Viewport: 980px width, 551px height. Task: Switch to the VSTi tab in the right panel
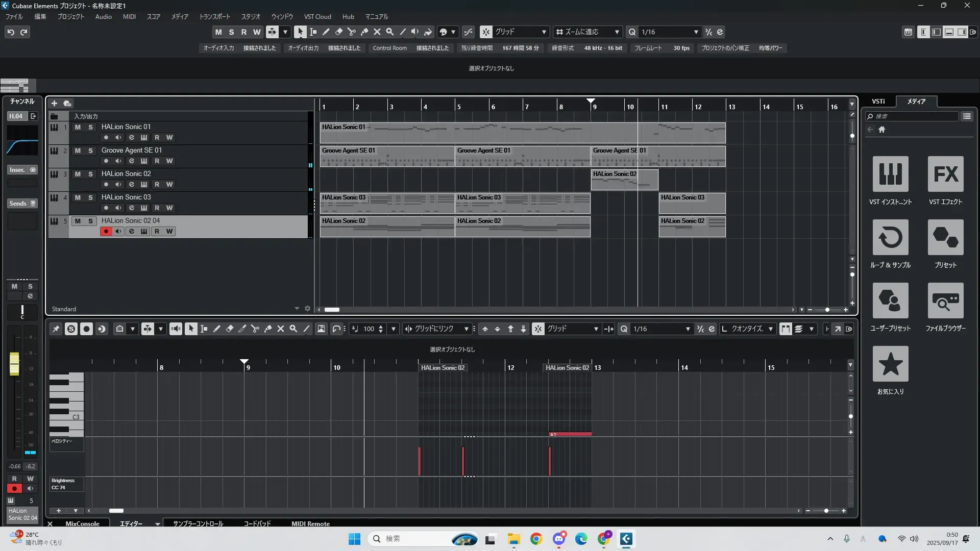(878, 102)
